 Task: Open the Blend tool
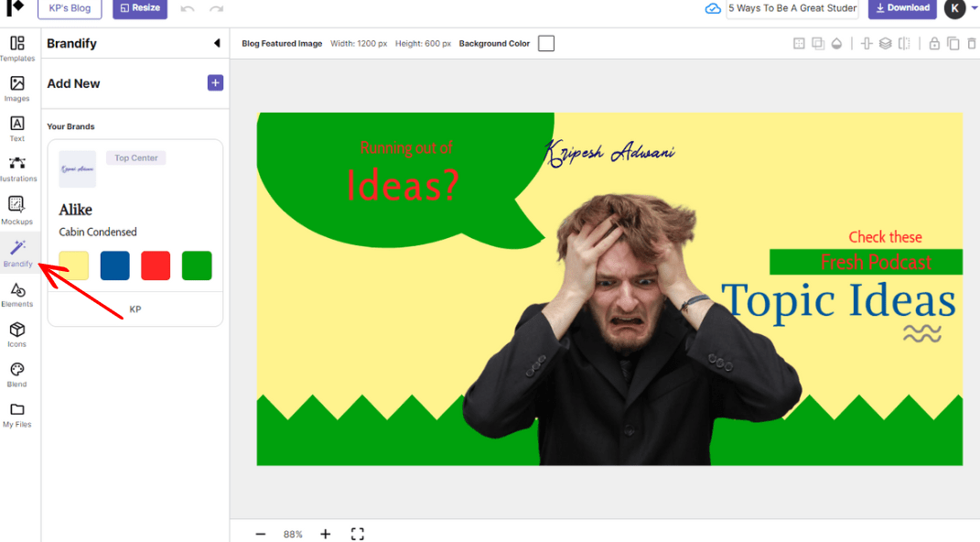pos(17,374)
